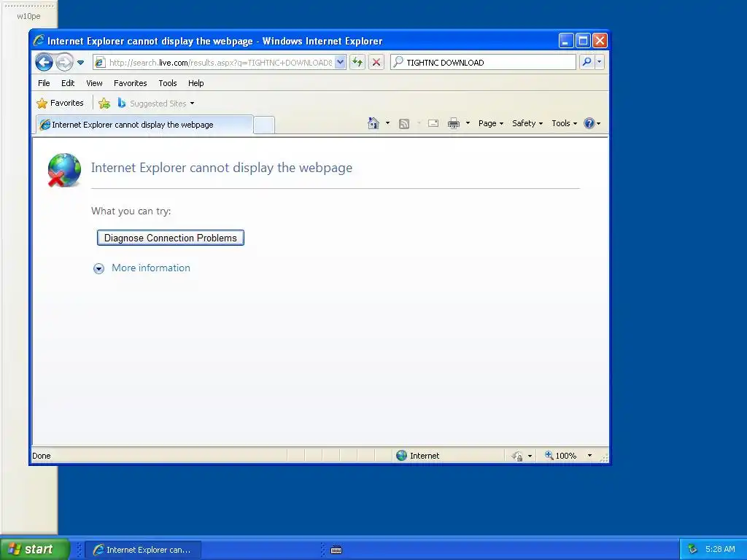Screen dimensions: 747x560
Task: Click the Read Mail icon
Action: pos(433,123)
